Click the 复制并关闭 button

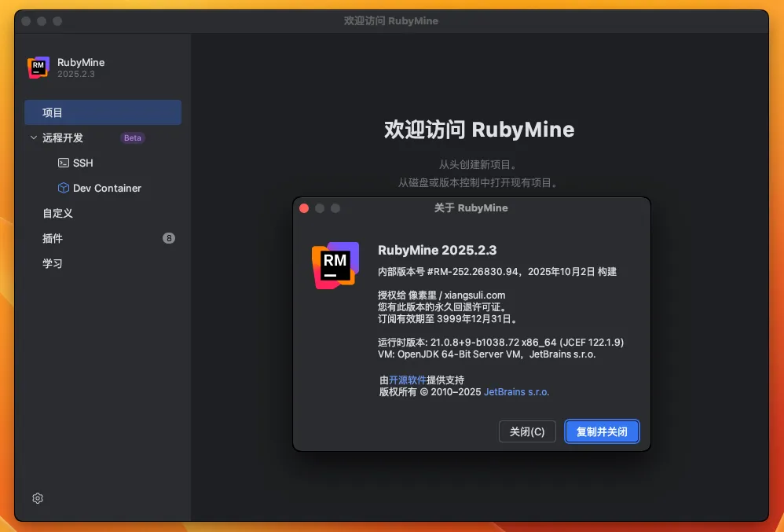point(602,431)
